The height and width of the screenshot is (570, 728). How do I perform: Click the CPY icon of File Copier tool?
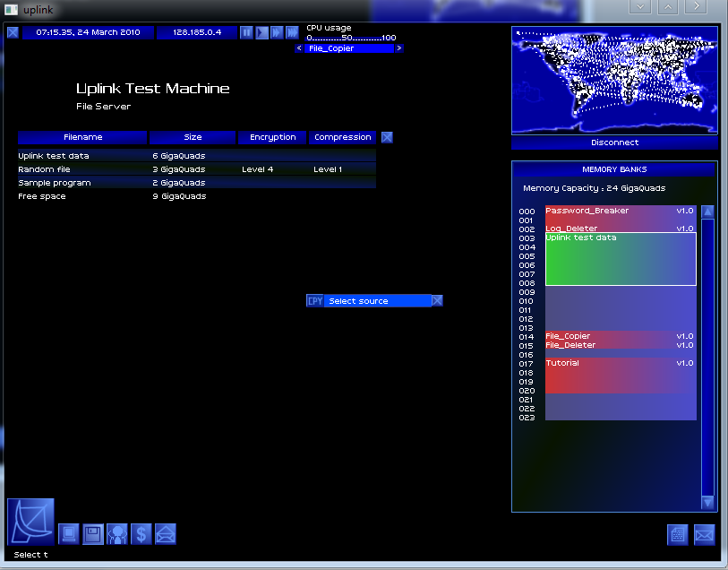pos(315,301)
